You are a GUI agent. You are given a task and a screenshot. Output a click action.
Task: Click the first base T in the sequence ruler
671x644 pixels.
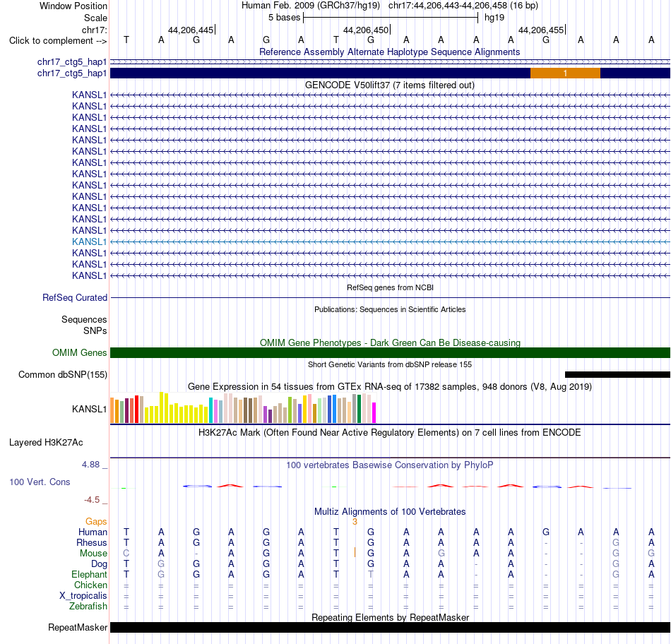(126, 40)
